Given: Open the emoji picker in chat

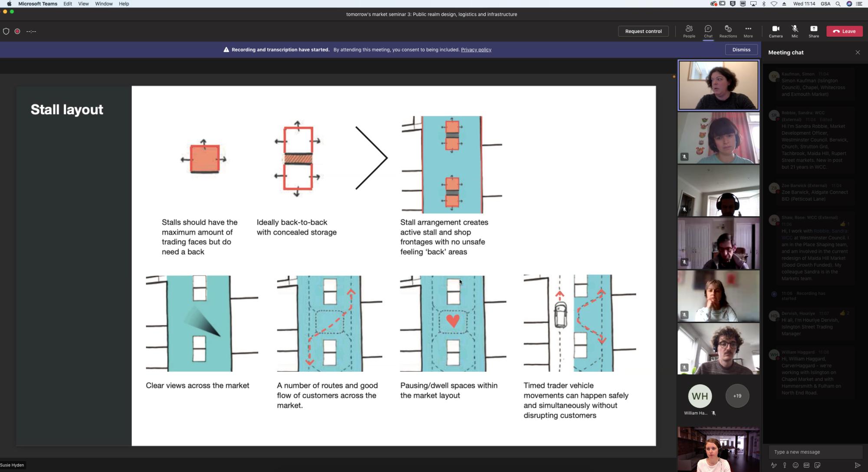Looking at the screenshot, I should (796, 465).
